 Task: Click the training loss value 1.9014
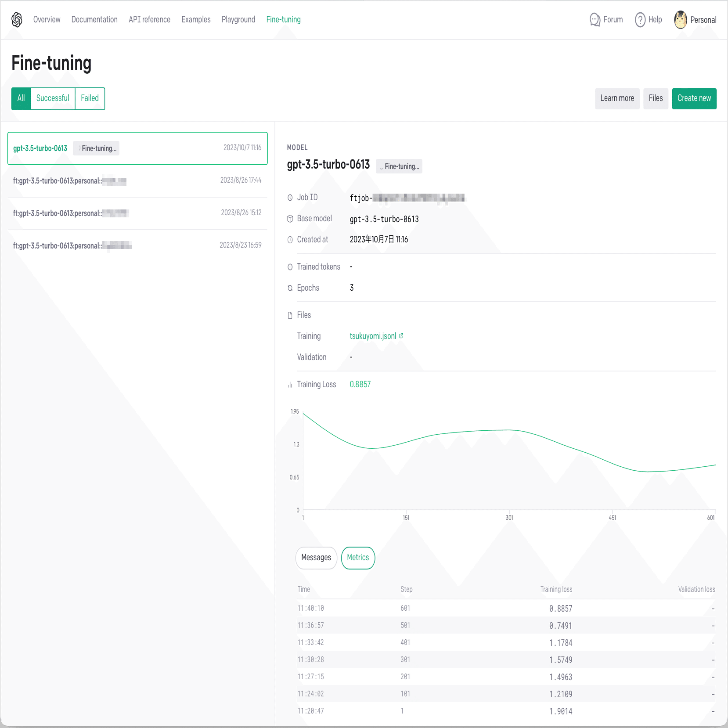pyautogui.click(x=561, y=711)
